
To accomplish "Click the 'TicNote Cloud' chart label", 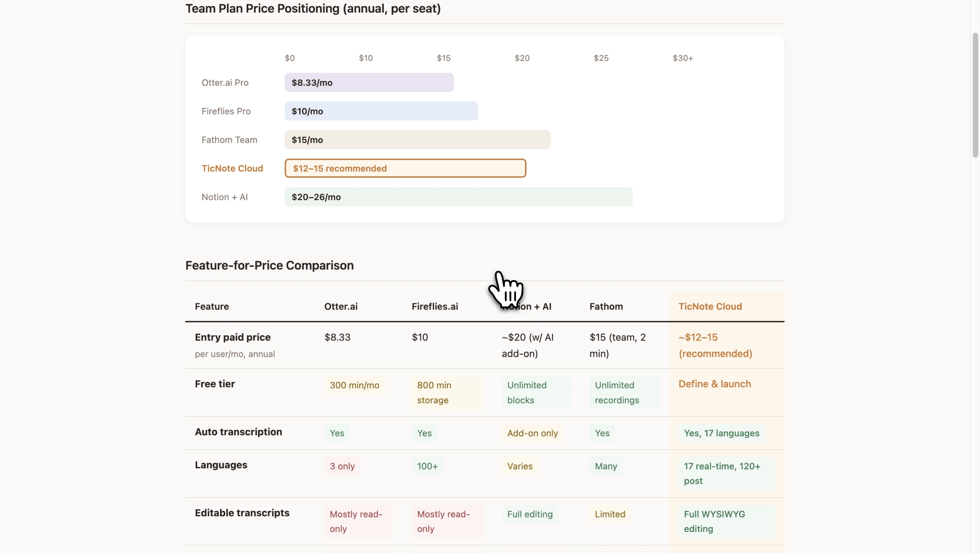I will click(x=232, y=168).
